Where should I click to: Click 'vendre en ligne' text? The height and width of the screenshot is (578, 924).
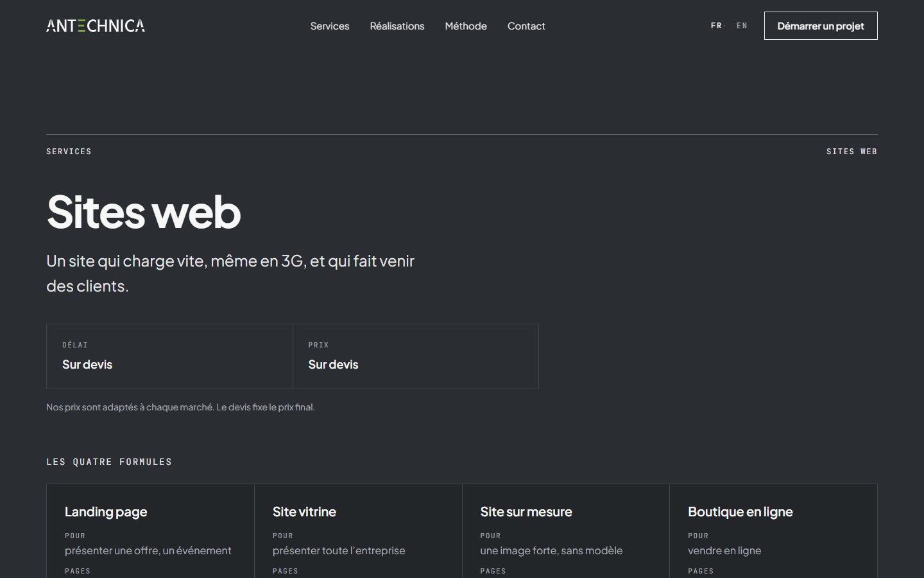pyautogui.click(x=724, y=550)
